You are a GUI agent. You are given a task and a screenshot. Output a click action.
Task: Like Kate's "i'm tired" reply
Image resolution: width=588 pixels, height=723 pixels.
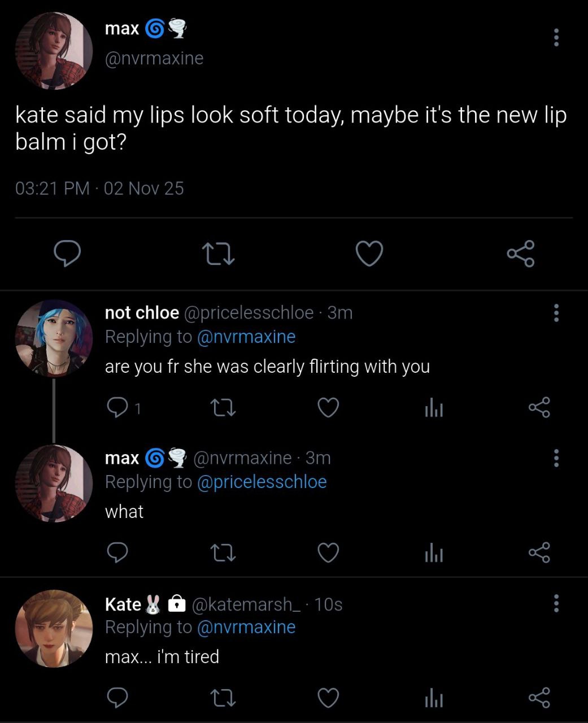click(x=328, y=698)
